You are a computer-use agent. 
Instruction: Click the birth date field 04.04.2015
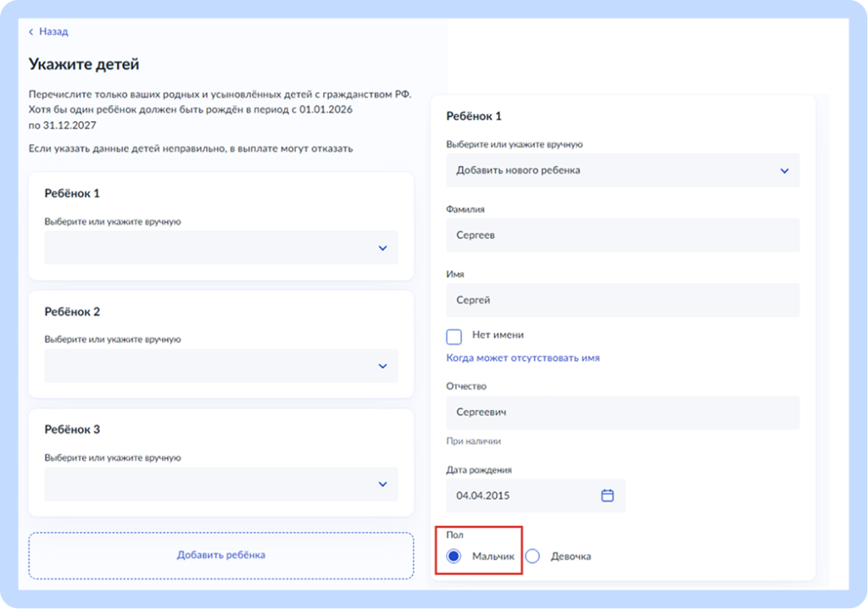536,496
